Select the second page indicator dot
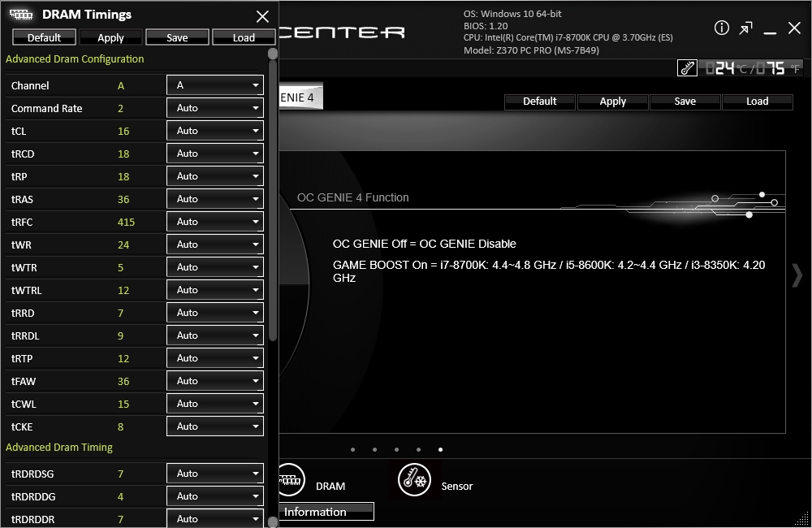The width and height of the screenshot is (812, 528). point(374,450)
